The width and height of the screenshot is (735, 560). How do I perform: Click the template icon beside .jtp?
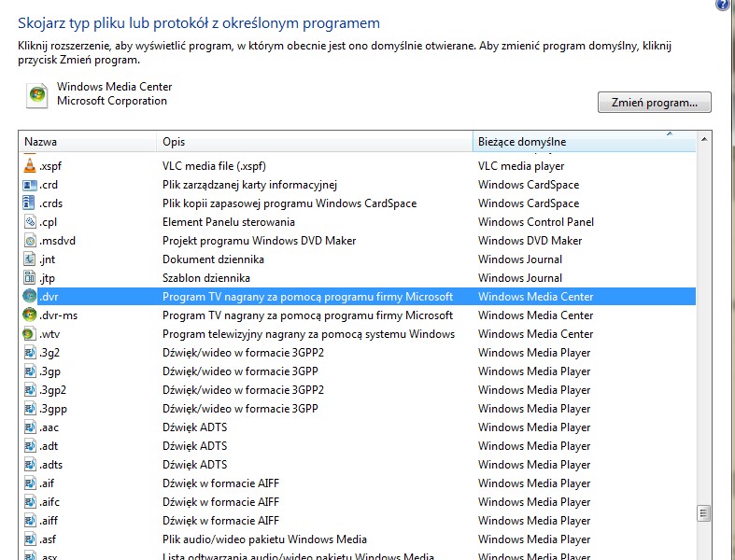(30, 278)
